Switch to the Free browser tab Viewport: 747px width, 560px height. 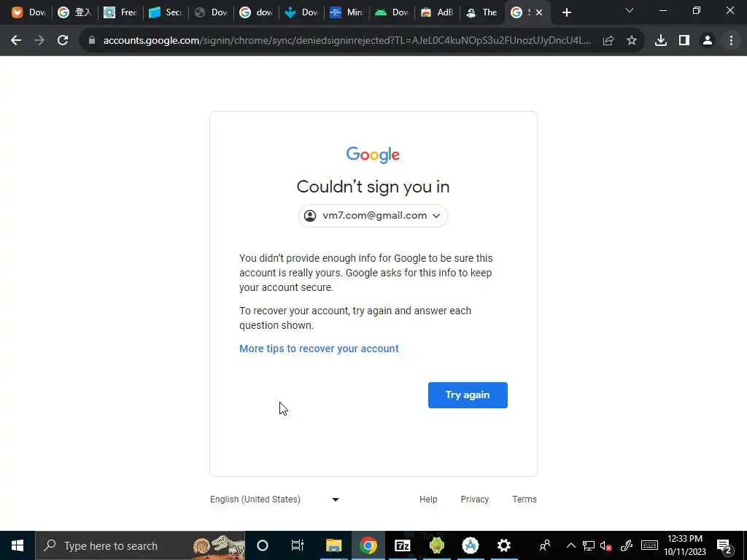click(120, 12)
